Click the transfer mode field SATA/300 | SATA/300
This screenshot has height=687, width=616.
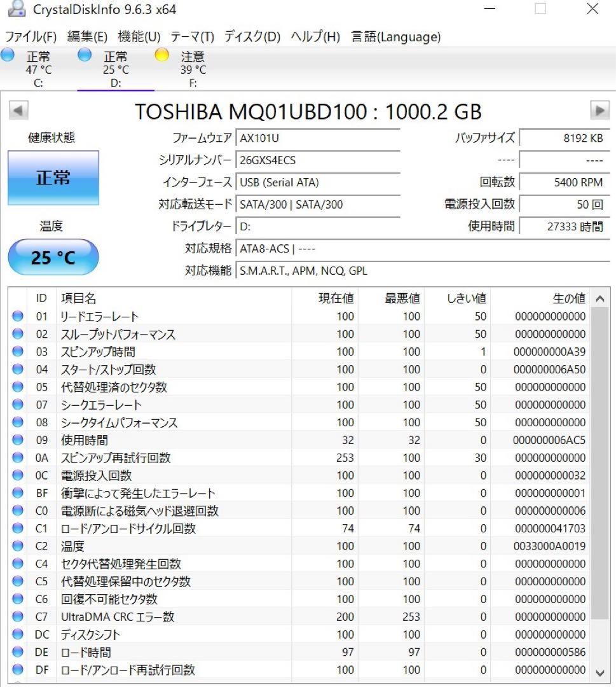click(318, 204)
